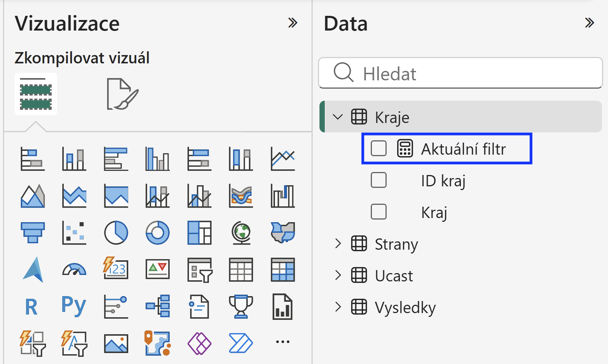Select the paginated report visual
The height and width of the screenshot is (364, 608).
pos(283,307)
